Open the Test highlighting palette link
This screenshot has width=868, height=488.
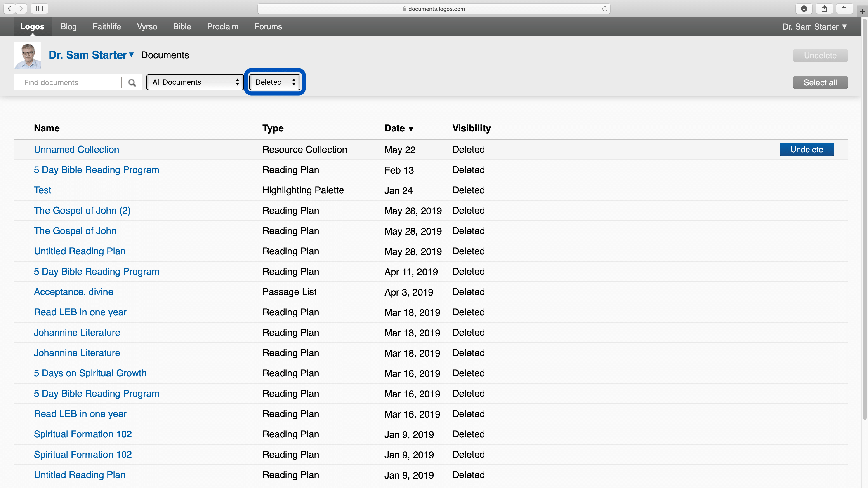[42, 190]
